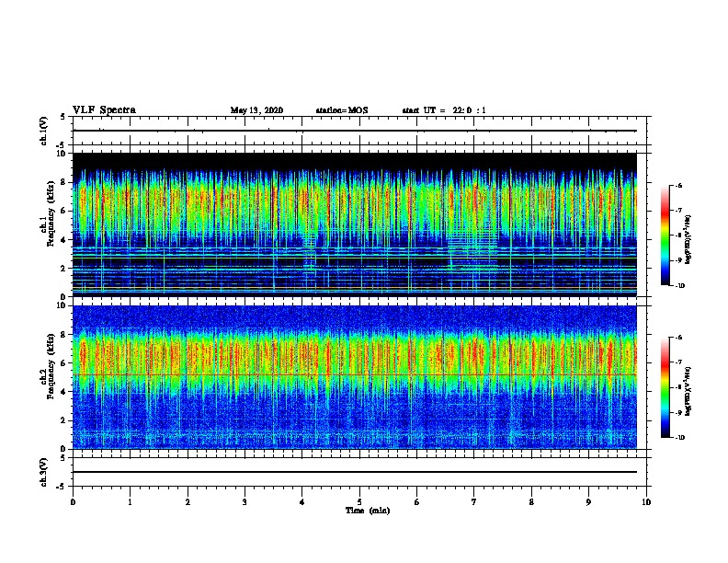This screenshot has height=563, width=728.
Task: Click the "-10" label on ch.2 color bar
Action: point(679,438)
